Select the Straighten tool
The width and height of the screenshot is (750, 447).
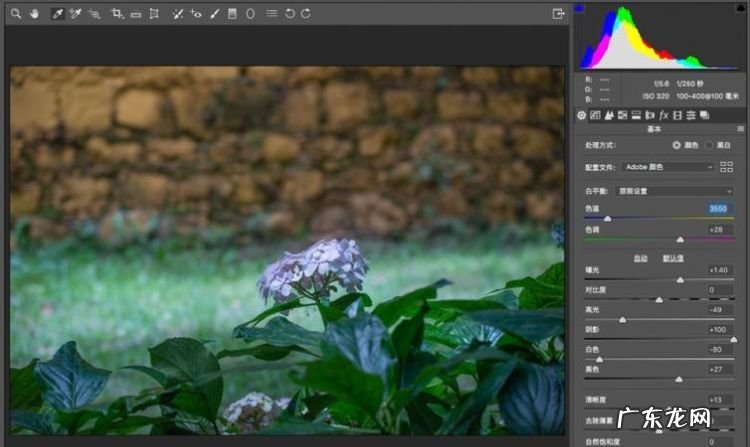tap(136, 14)
